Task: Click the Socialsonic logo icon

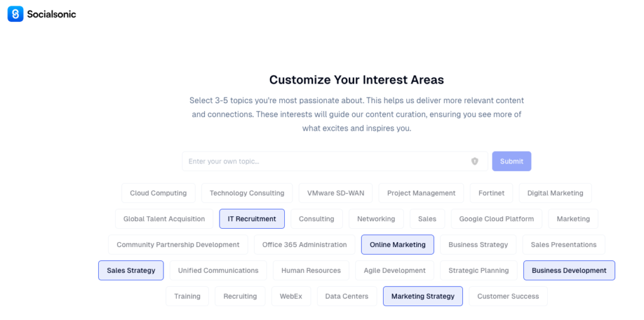Action: coord(15,14)
